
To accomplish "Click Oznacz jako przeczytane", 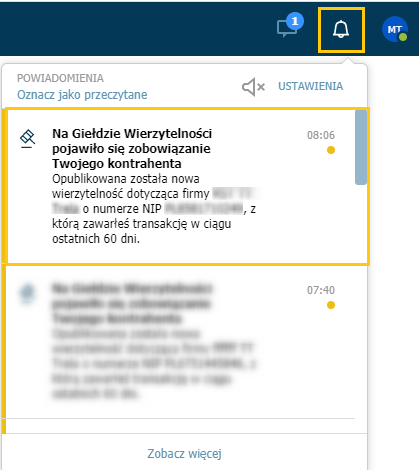I will click(82, 95).
